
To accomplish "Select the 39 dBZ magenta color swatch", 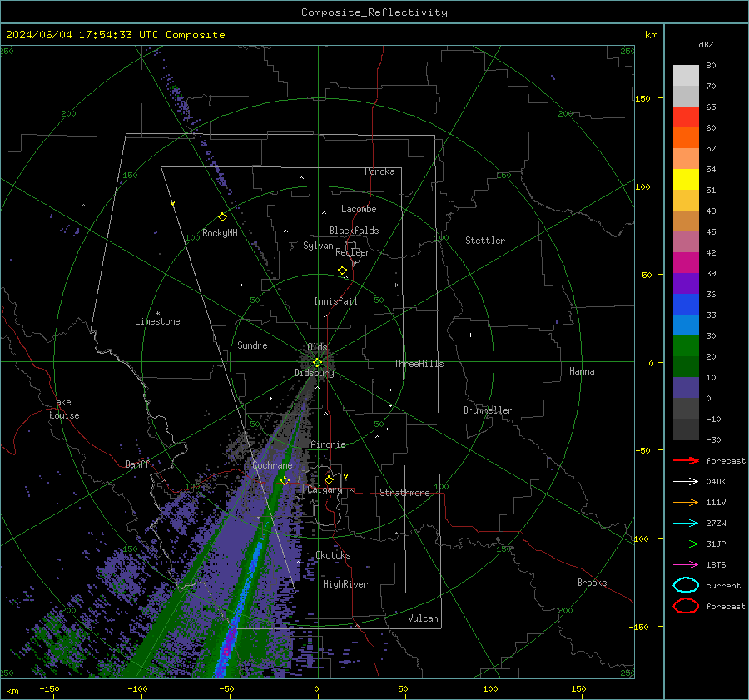I will pyautogui.click(x=686, y=262).
